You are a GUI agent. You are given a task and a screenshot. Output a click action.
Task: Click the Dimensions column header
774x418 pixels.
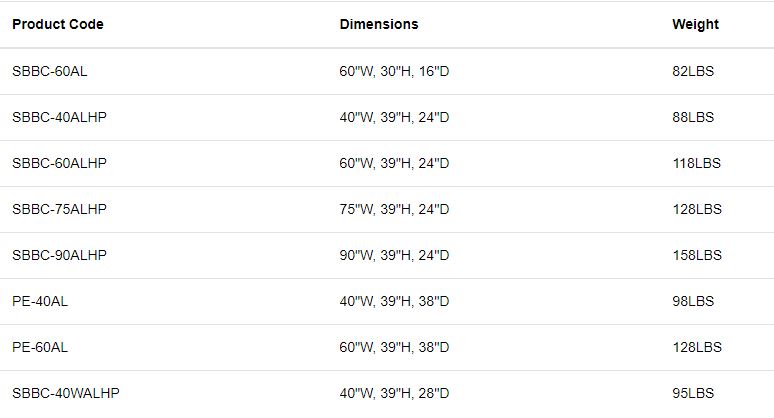pos(379,24)
